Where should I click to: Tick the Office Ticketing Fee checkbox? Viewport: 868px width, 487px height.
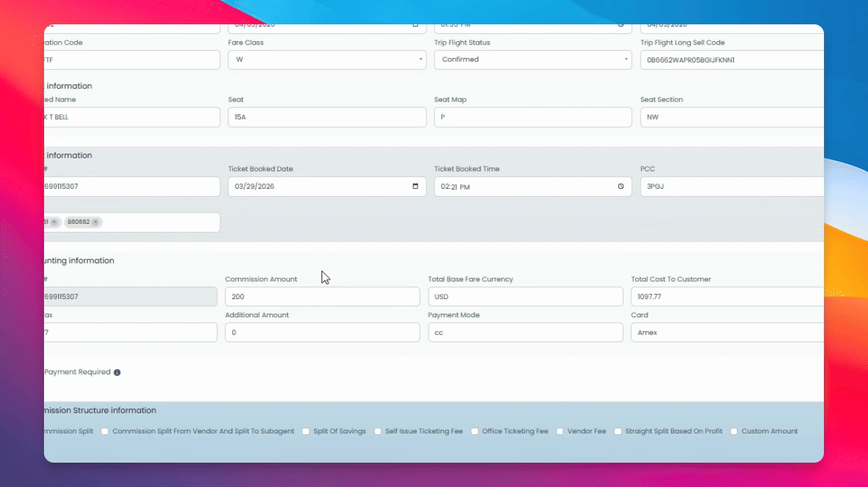coord(475,432)
